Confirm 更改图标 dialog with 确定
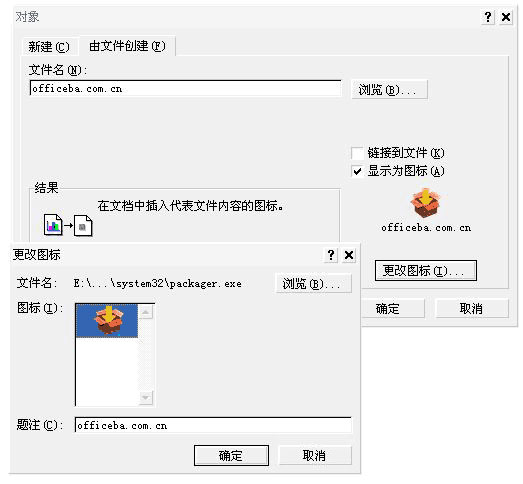Screen dimensions: 523x484 coord(231,455)
